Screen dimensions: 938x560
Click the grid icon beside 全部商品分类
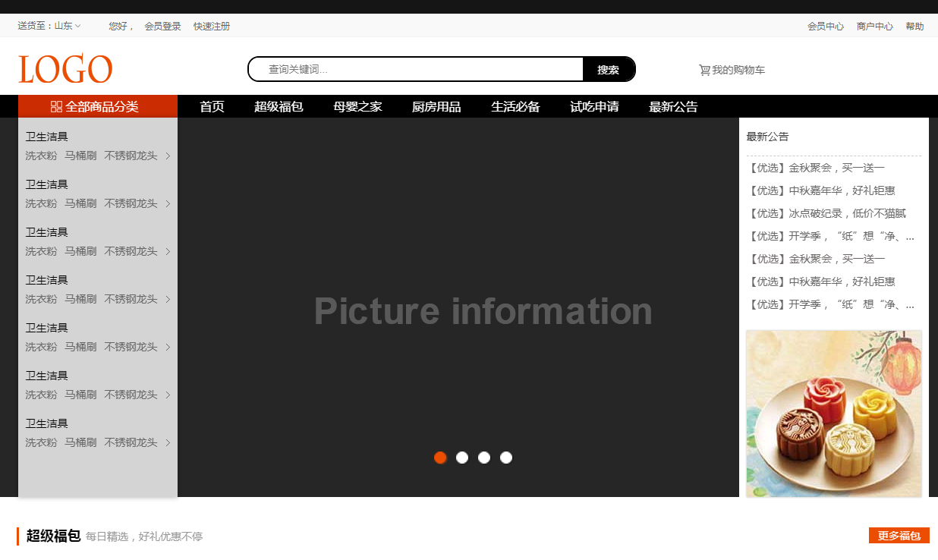56,107
